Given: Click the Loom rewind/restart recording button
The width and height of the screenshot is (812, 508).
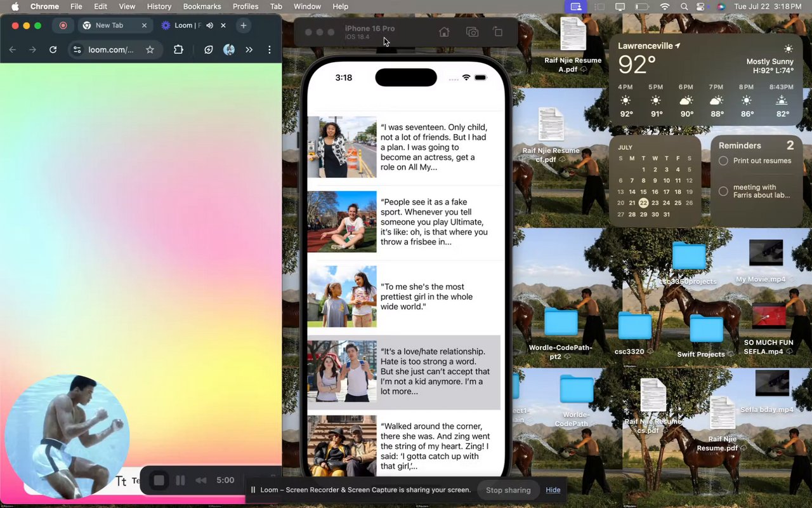Looking at the screenshot, I should click(x=201, y=481).
